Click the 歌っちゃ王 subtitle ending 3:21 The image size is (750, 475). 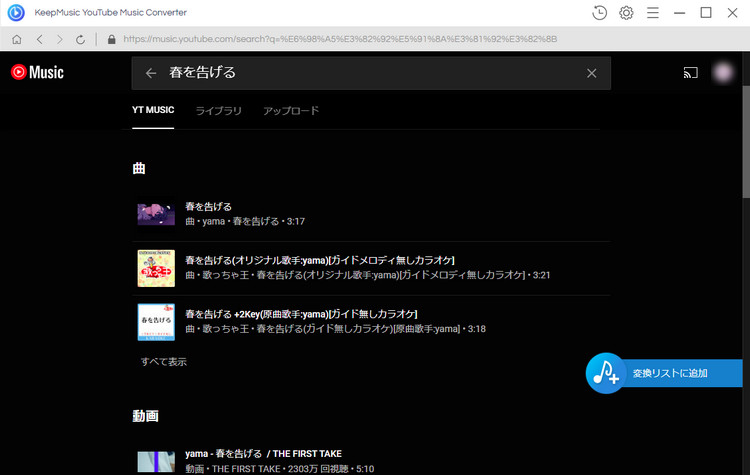pos(368,275)
